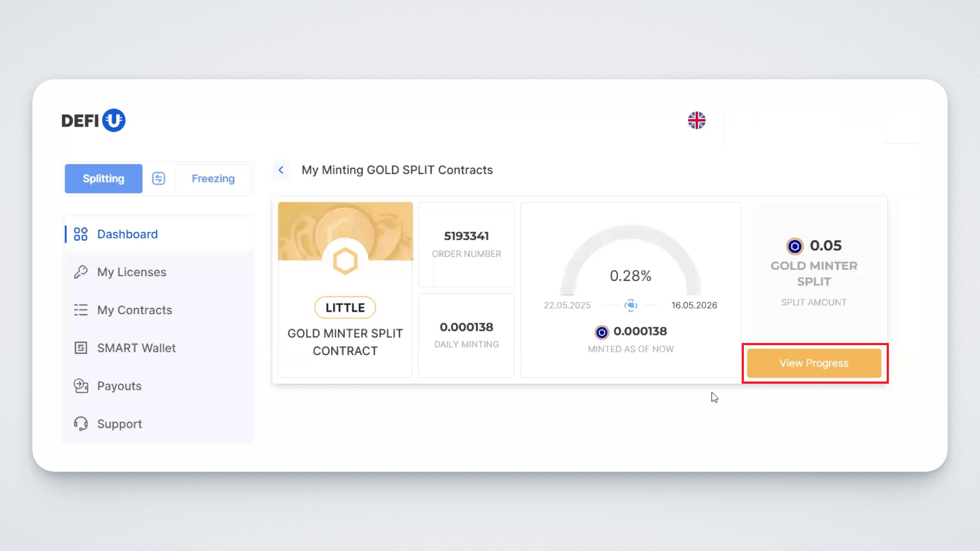This screenshot has height=551, width=980.
Task: Click the DEFI U logo
Action: (93, 120)
